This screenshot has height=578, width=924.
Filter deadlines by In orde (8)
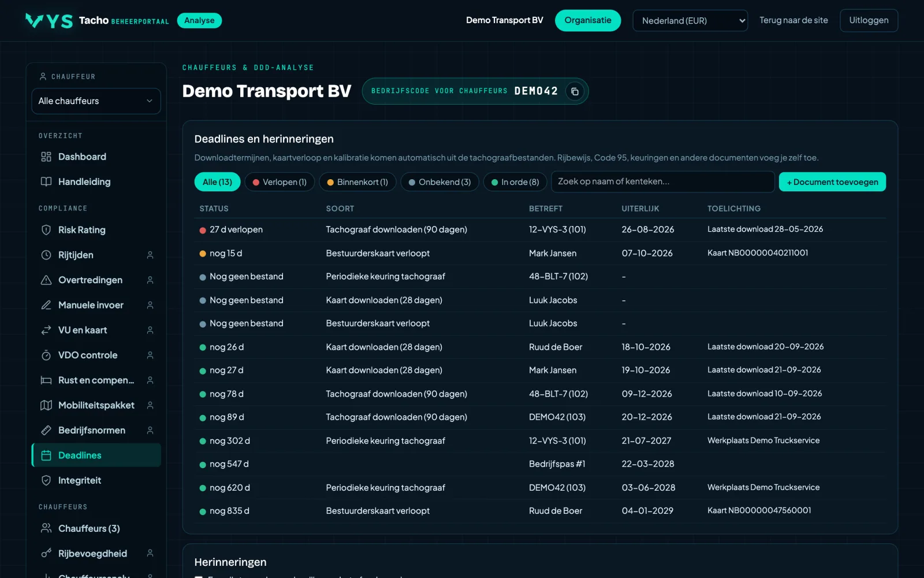click(515, 182)
